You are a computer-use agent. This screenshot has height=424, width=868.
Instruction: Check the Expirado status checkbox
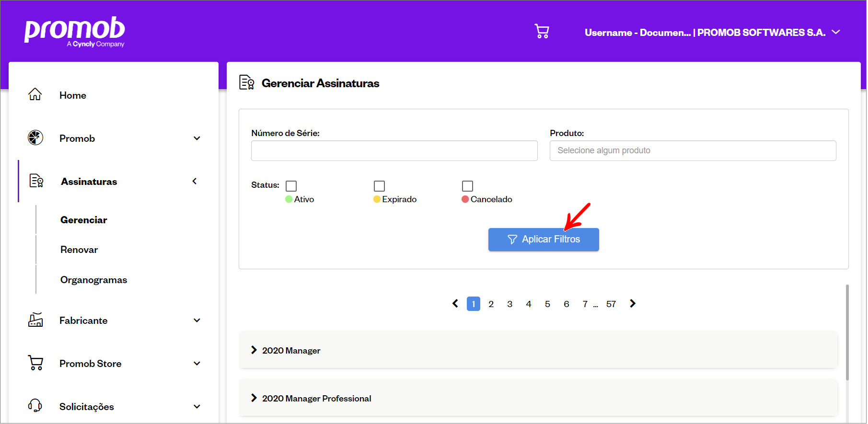(x=379, y=186)
